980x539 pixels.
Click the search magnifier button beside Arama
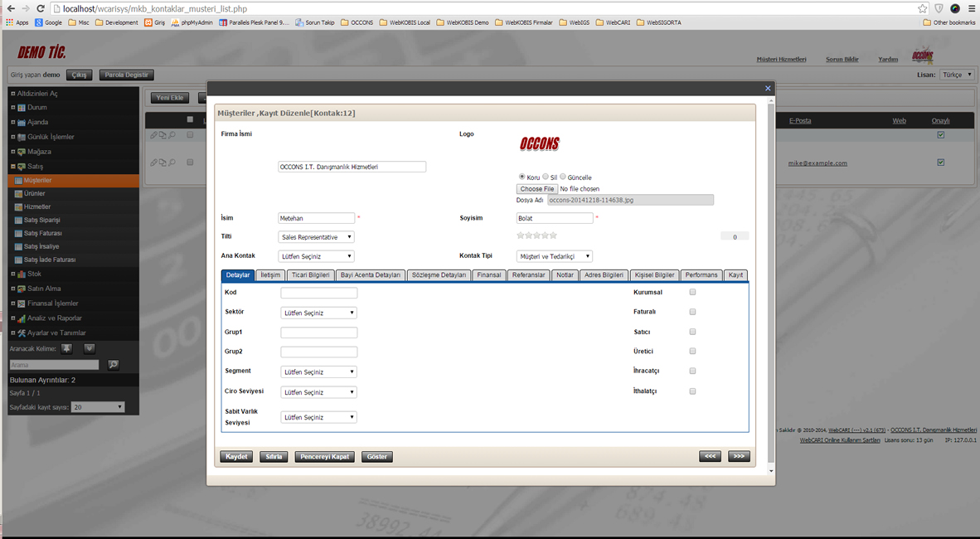(113, 365)
